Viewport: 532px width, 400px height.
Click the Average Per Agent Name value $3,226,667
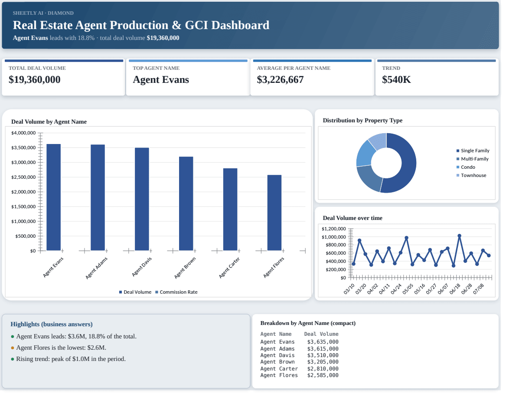coord(280,80)
